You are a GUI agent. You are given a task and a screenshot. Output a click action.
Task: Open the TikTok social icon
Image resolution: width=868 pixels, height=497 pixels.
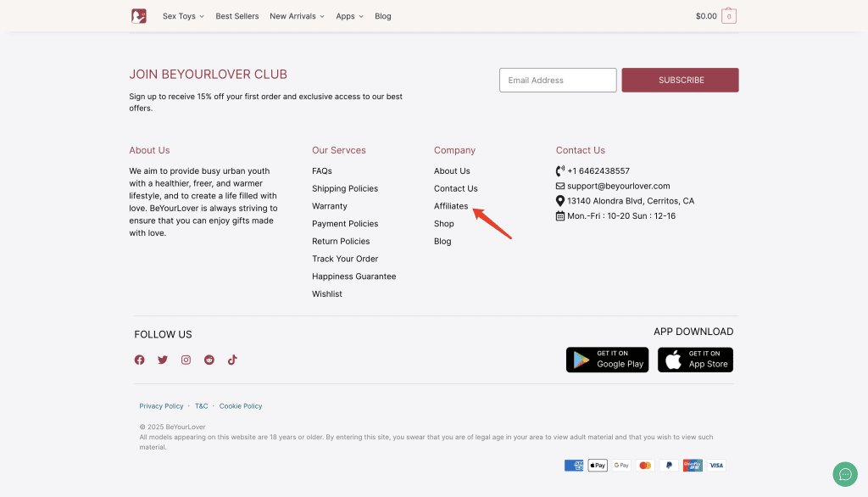(232, 360)
